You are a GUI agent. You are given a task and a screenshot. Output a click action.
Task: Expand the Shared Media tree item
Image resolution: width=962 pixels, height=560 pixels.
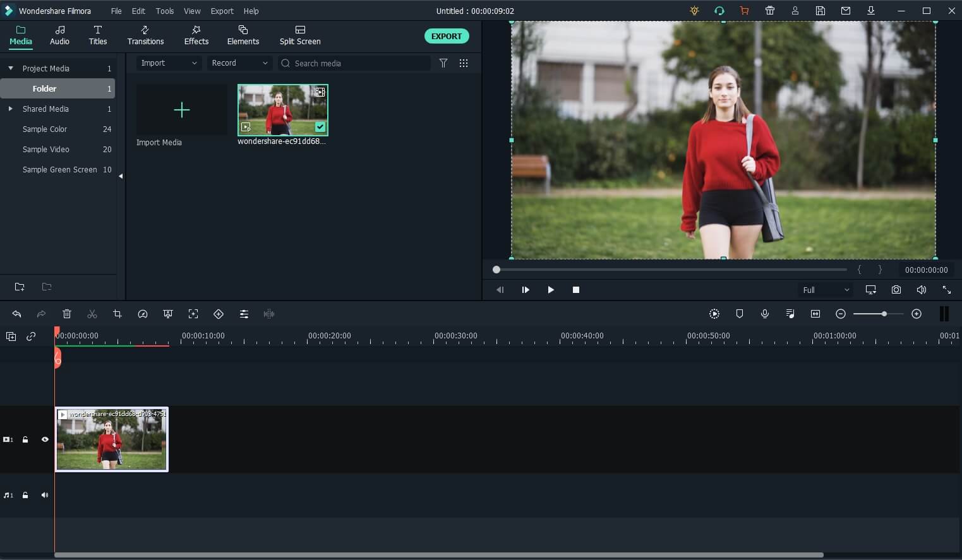coord(10,109)
